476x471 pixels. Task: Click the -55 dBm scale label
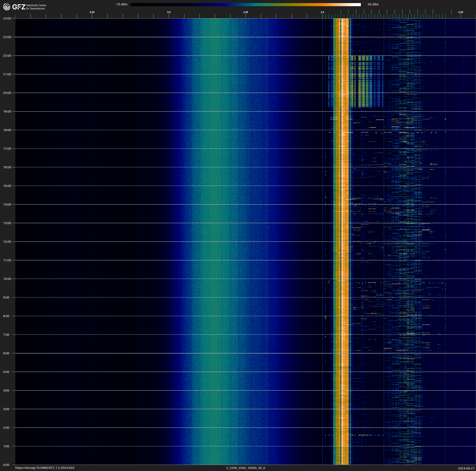373,4
